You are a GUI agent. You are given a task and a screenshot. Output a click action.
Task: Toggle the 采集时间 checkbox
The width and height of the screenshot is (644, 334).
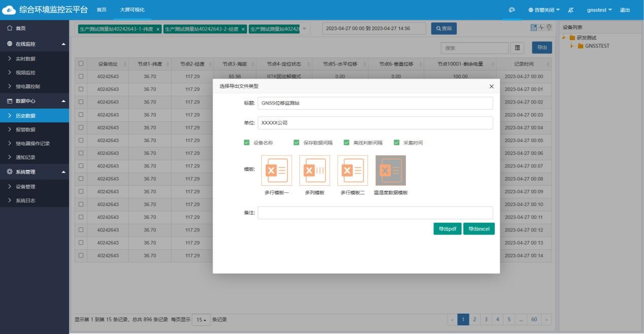coord(397,143)
